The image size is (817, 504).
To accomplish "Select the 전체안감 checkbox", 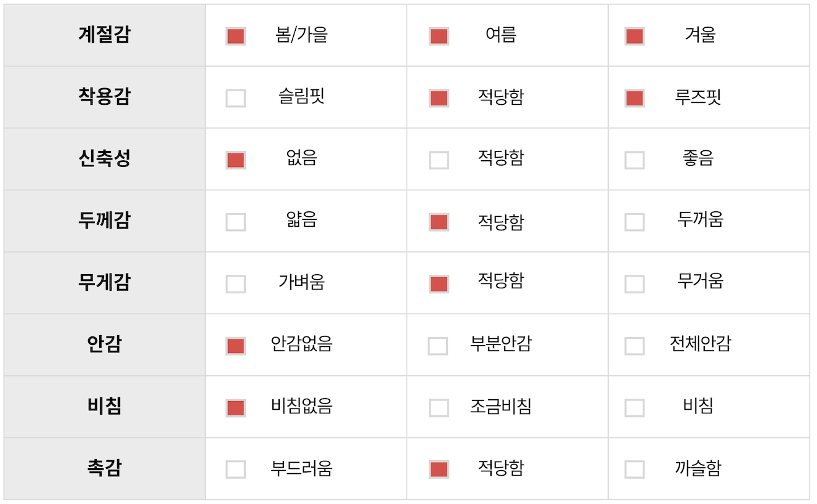I will pyautogui.click(x=634, y=346).
